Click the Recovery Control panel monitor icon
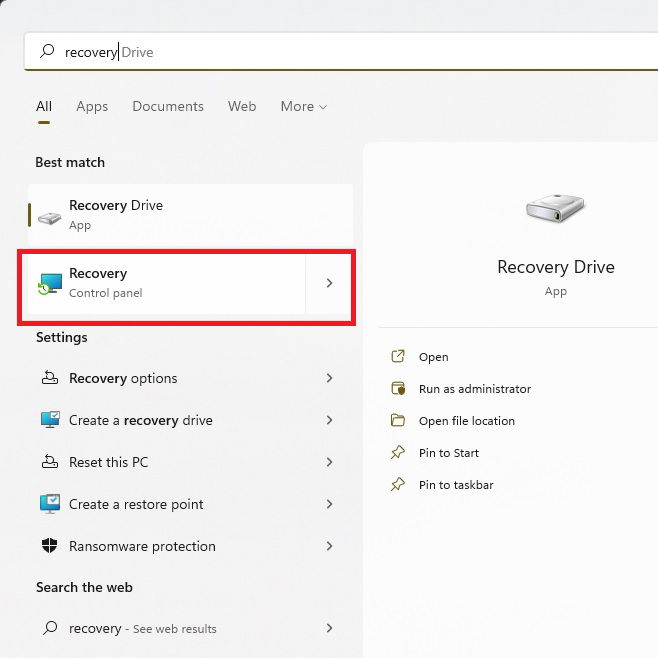Screen dimensions: 658x658 [x=50, y=284]
